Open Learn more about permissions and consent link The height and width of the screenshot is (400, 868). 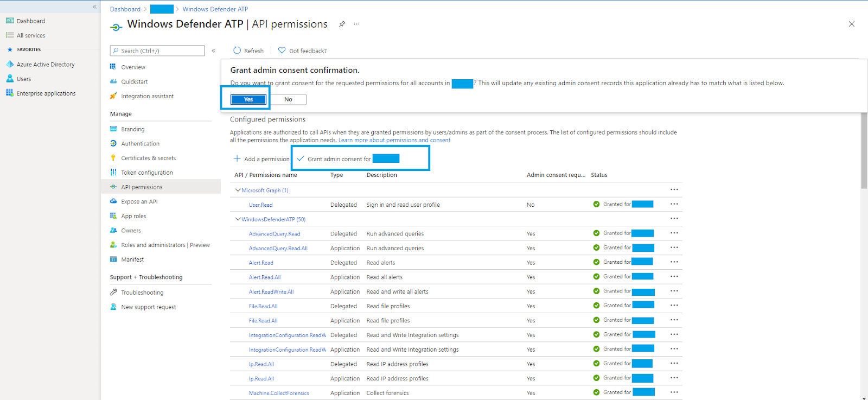394,140
